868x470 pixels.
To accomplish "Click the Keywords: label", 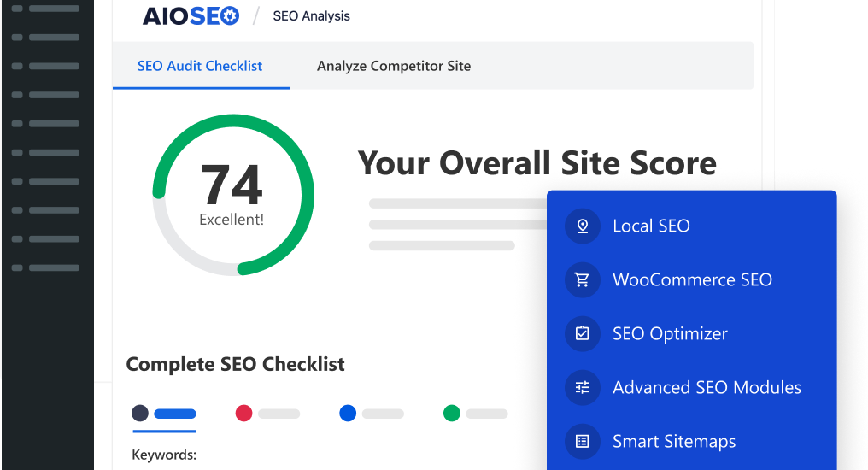I will click(164, 455).
